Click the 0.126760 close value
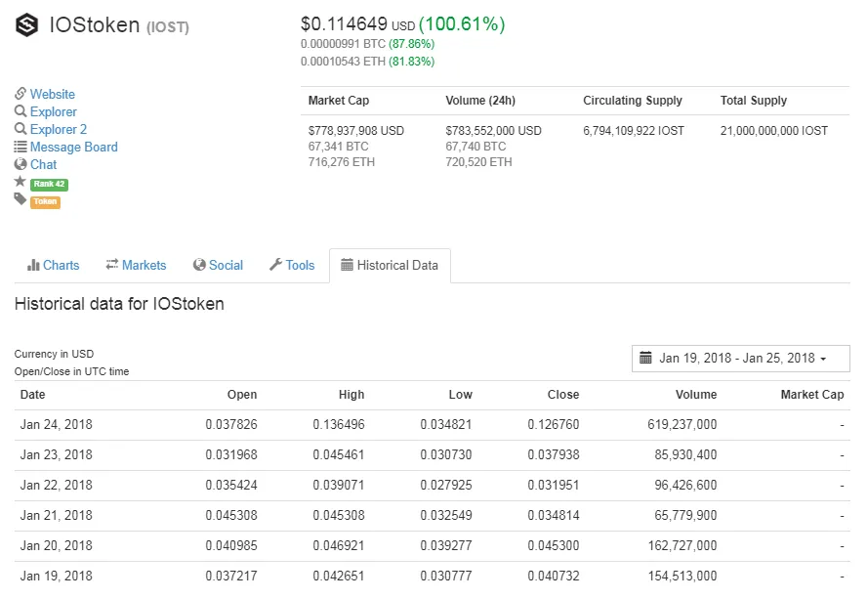This screenshot has height=599, width=868. click(554, 424)
